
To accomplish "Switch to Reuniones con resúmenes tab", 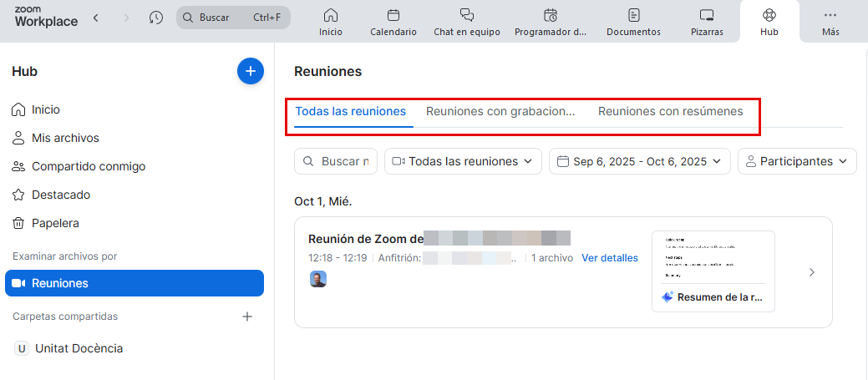I will pos(670,111).
